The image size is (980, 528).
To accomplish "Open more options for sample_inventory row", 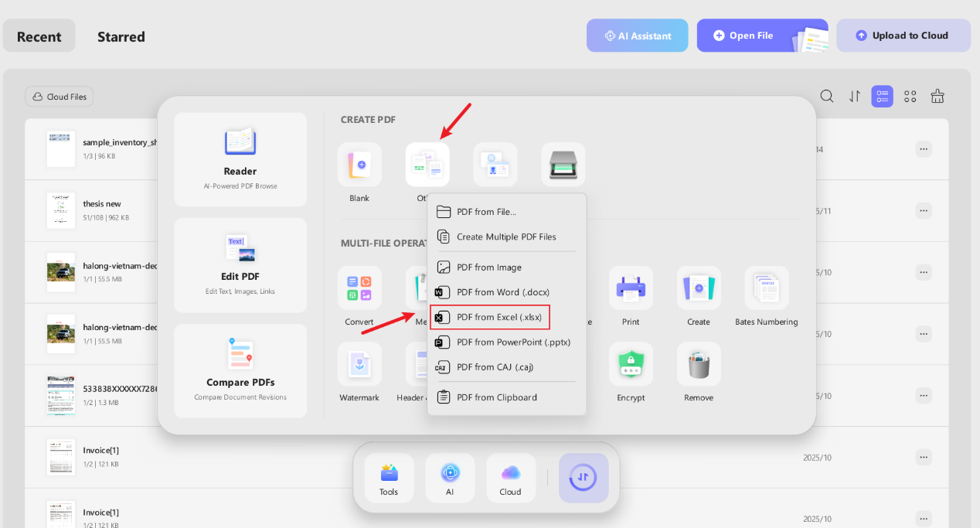I will pyautogui.click(x=924, y=148).
